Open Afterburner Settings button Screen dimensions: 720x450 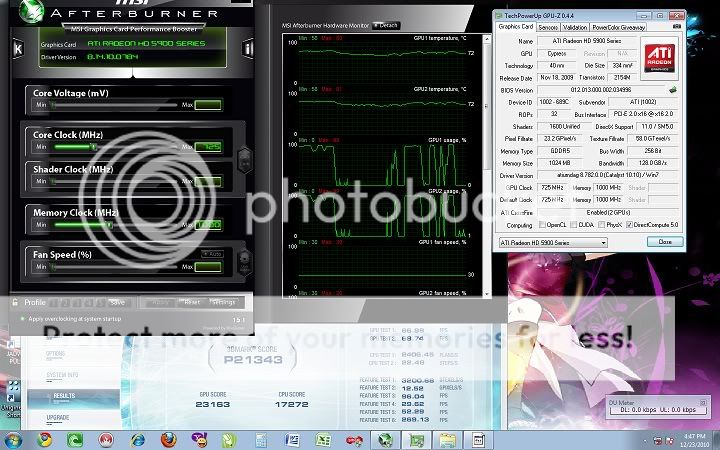tap(223, 302)
